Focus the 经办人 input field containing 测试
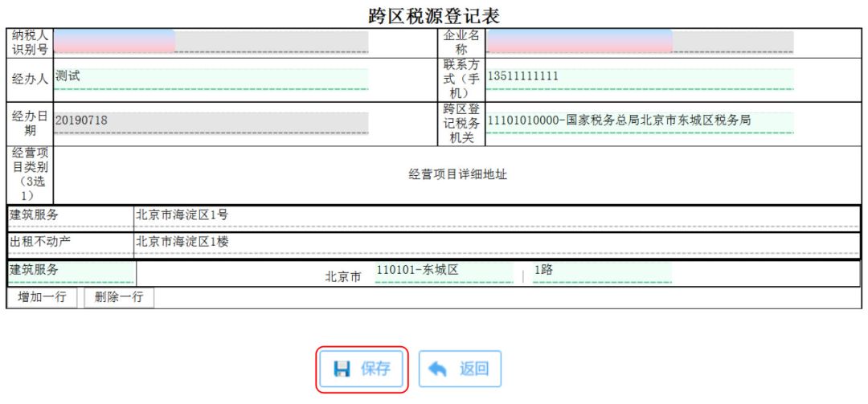The image size is (868, 404). pos(211,80)
